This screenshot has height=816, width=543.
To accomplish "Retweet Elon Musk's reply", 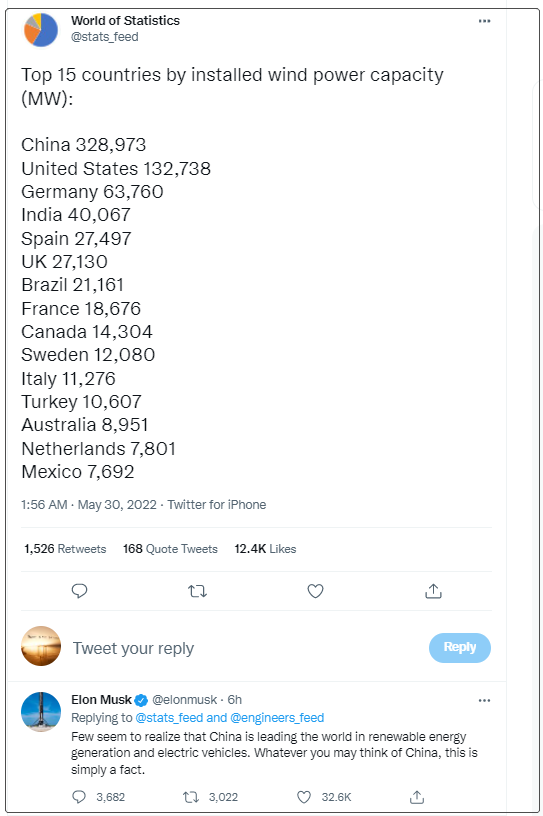I will (191, 797).
